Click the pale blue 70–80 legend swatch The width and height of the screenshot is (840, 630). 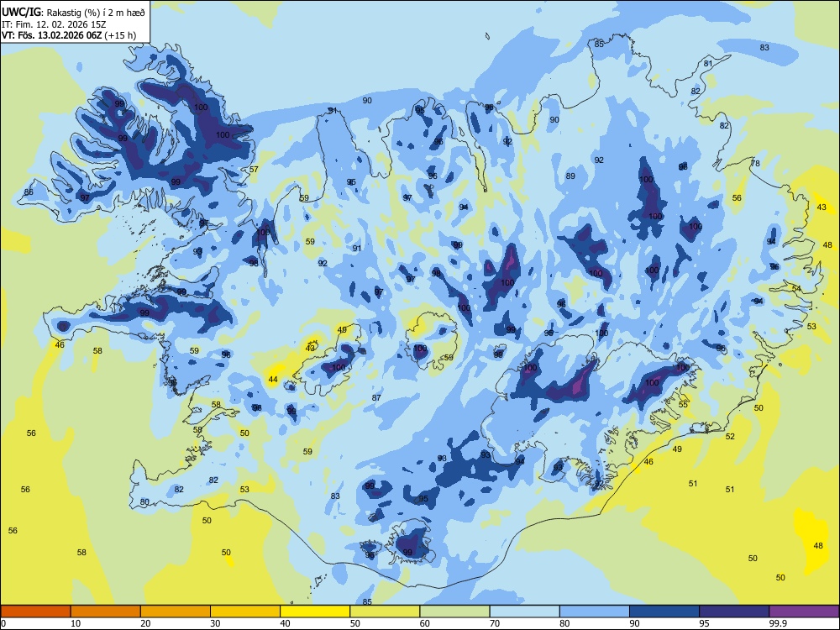point(524,612)
